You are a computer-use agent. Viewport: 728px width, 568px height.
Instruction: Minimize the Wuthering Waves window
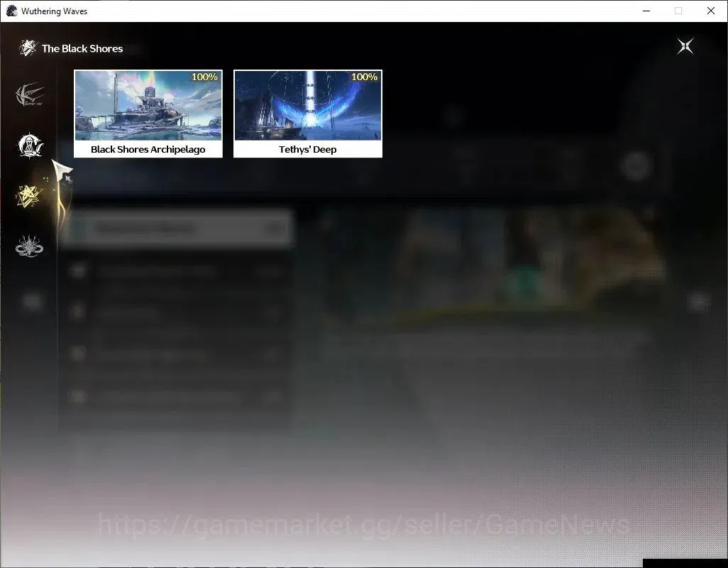[646, 11]
